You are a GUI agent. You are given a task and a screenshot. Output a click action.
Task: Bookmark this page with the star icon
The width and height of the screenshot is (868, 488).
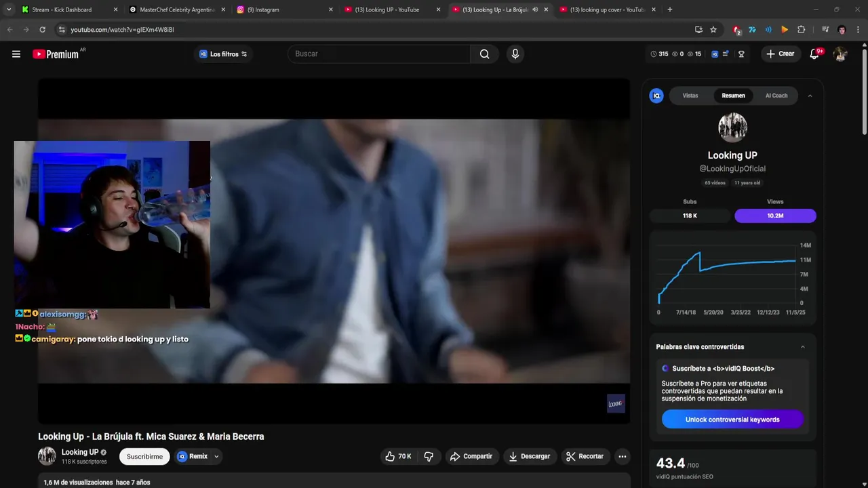[713, 30]
